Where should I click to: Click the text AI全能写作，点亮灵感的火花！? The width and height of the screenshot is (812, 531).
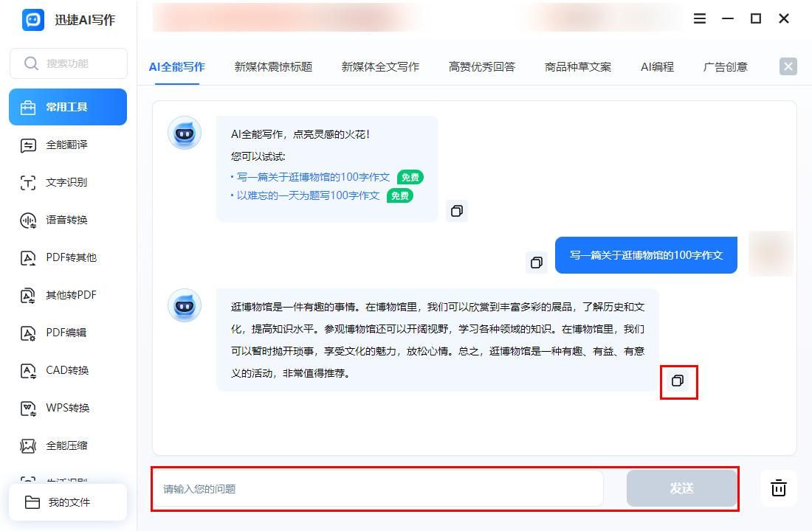300,134
